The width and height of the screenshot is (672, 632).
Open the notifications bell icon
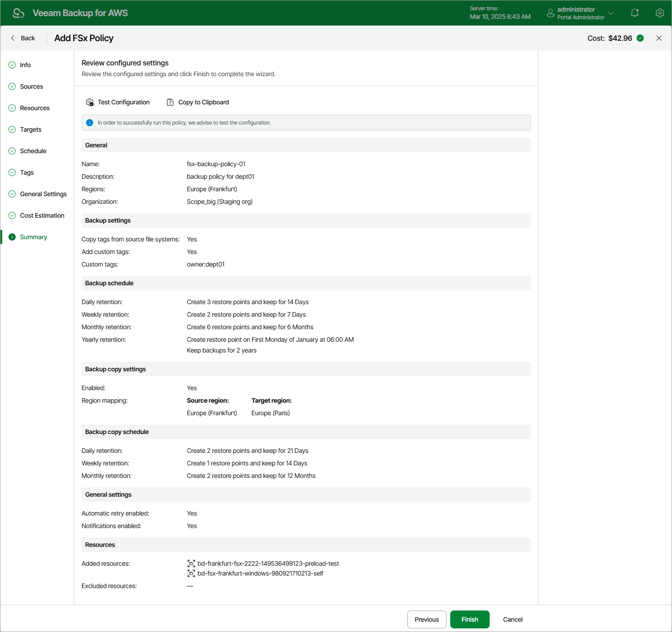point(634,13)
